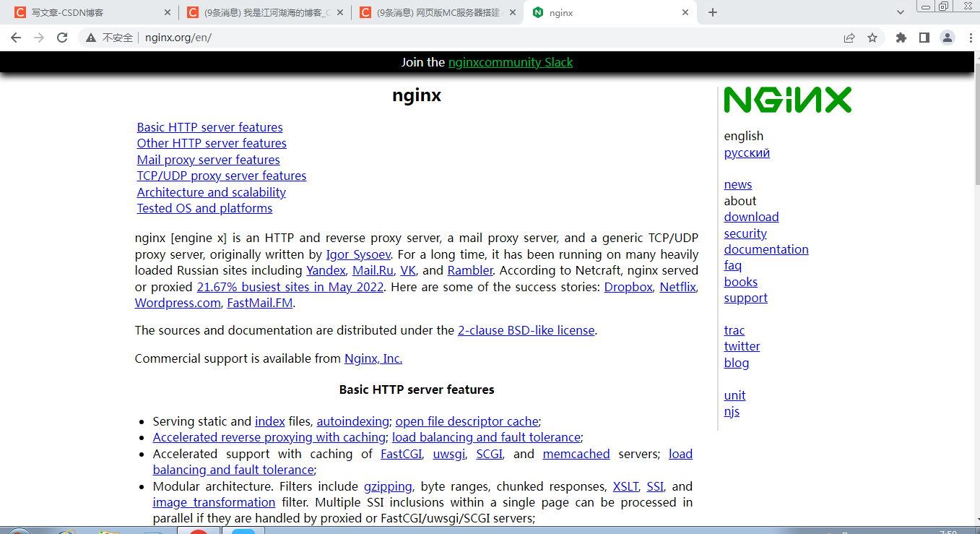Jump to Mail proxy server features
Screen dimensions: 980x534
208,160
